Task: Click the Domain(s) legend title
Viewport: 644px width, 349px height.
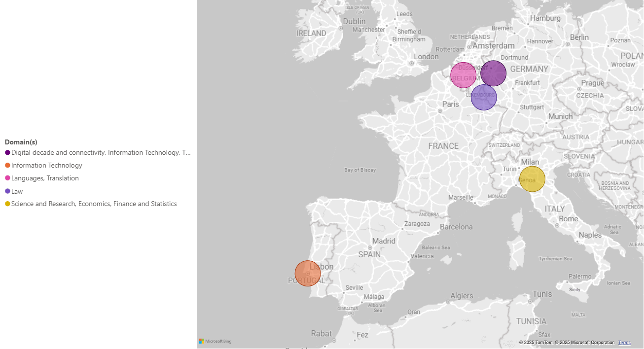Action: click(21, 142)
